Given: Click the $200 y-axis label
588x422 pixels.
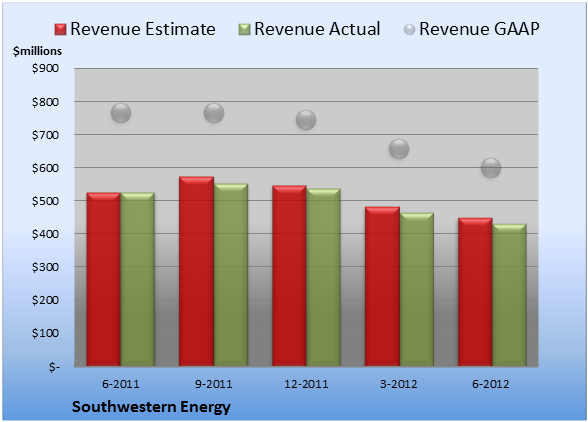Looking at the screenshot, I should coord(45,300).
